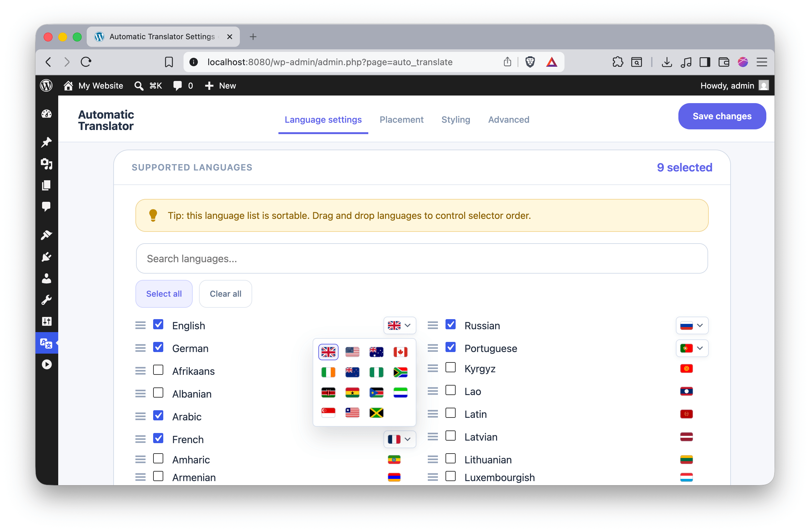Open the Posts pushpin sidebar icon

tap(47, 142)
